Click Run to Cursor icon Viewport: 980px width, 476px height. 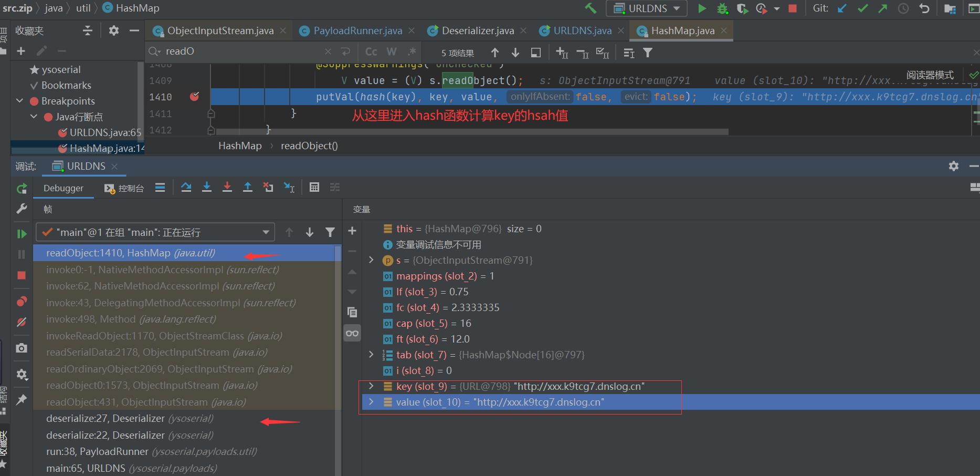click(x=289, y=188)
